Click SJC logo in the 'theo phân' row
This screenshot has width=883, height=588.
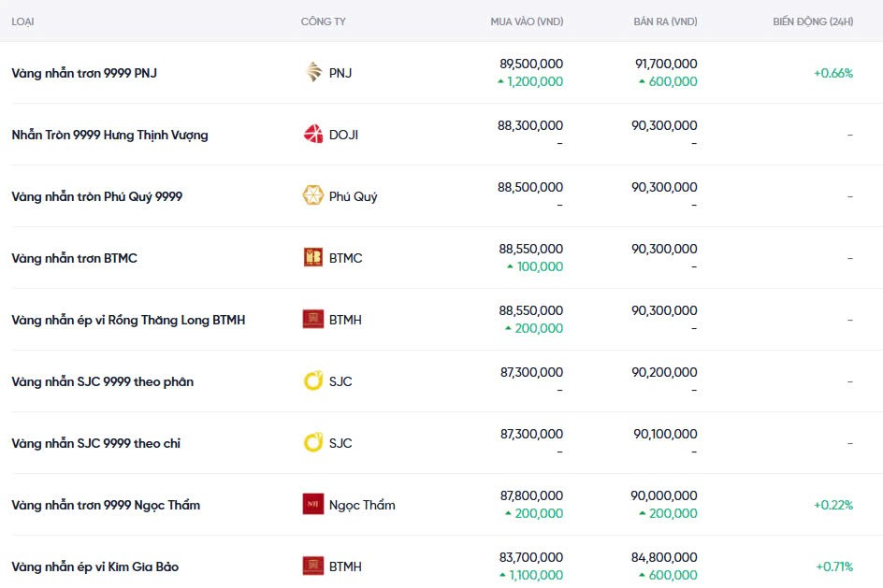(x=313, y=381)
